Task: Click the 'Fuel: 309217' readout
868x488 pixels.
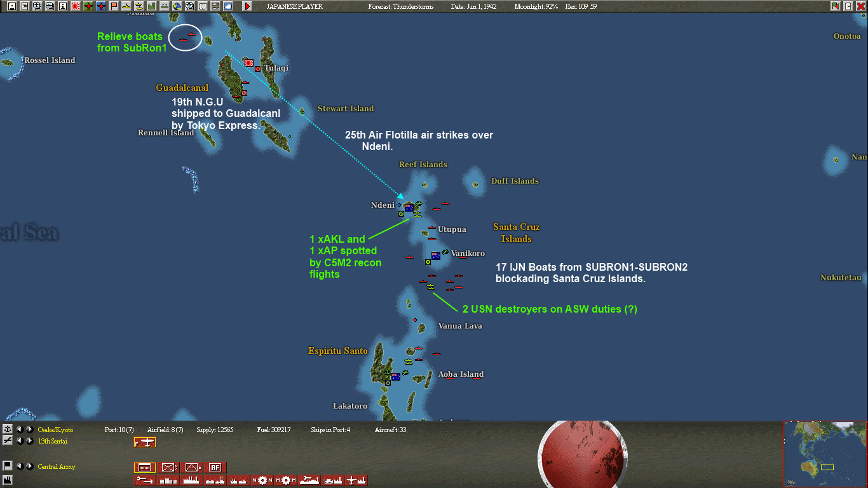Action: point(274,430)
